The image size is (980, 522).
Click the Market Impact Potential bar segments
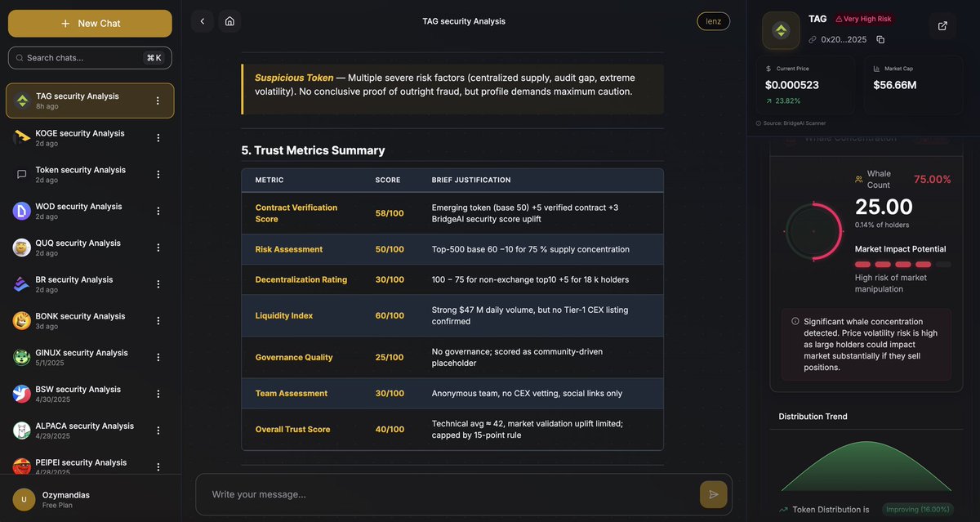click(x=903, y=265)
